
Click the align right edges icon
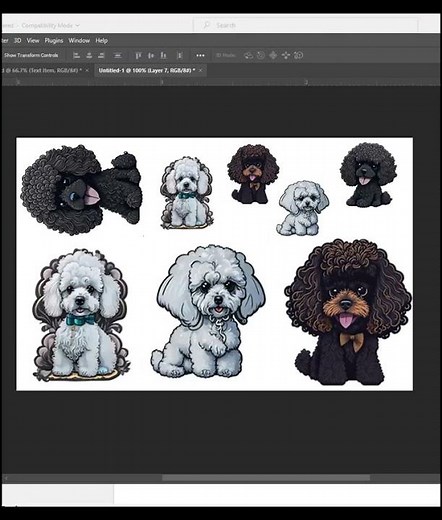tap(101, 55)
